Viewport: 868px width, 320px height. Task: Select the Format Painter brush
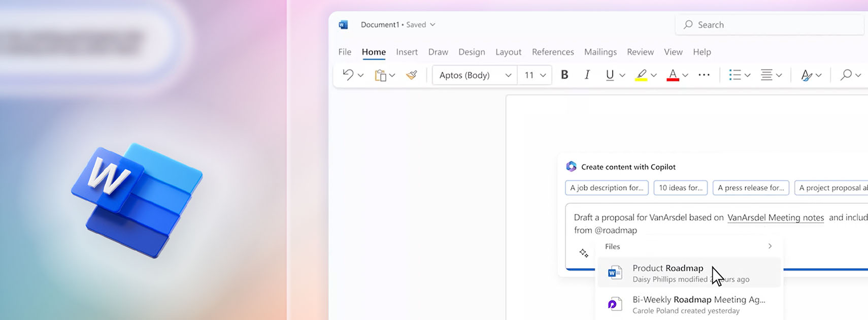pyautogui.click(x=412, y=75)
